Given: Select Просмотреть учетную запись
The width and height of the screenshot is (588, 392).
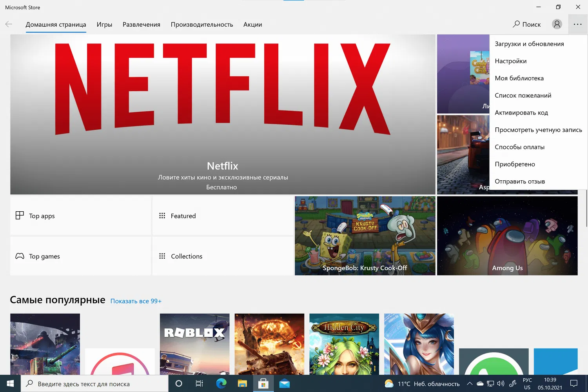Looking at the screenshot, I should coord(538,130).
